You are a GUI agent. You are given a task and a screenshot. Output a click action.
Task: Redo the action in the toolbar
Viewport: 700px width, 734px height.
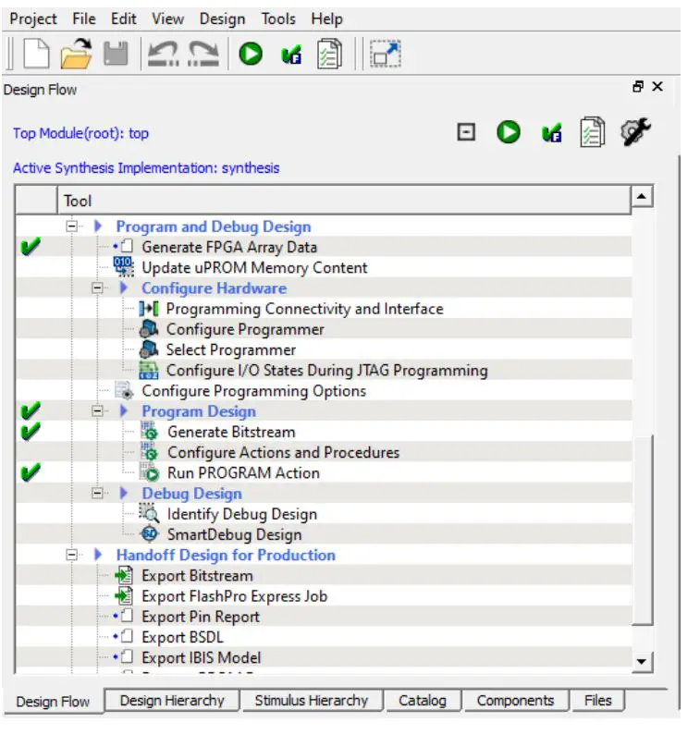pos(203,54)
